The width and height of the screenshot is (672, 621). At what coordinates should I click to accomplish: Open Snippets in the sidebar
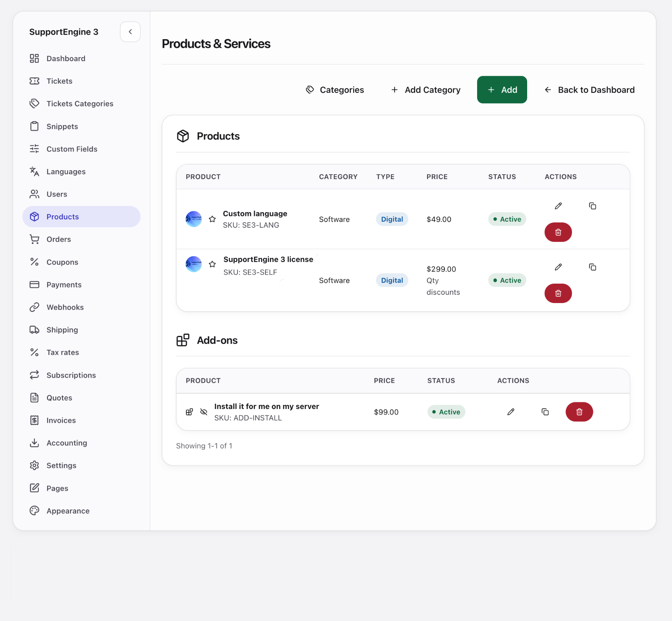(81, 127)
